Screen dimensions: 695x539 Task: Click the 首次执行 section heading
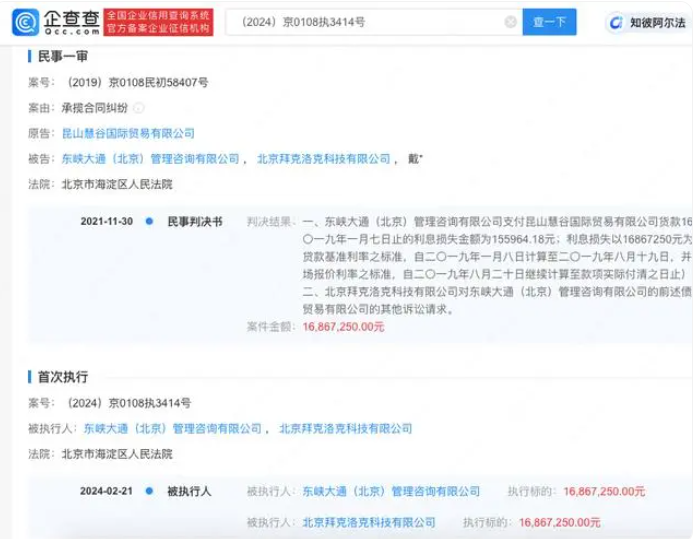click(x=62, y=377)
